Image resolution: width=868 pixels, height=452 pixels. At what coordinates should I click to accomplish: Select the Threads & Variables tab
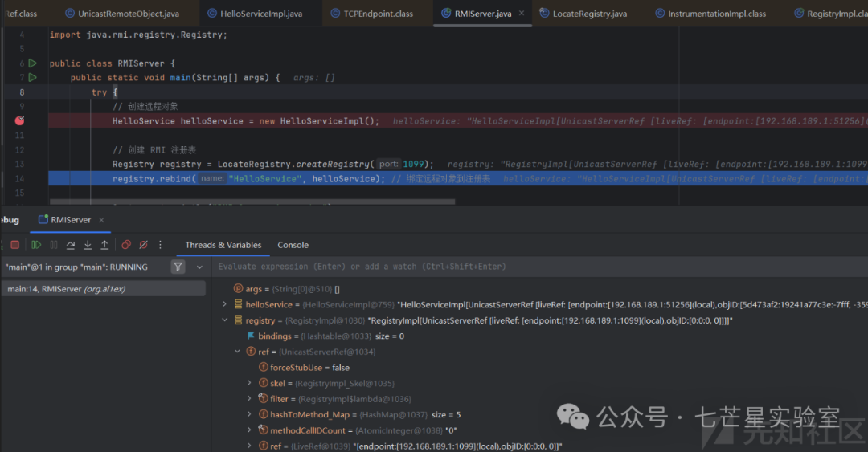click(223, 245)
